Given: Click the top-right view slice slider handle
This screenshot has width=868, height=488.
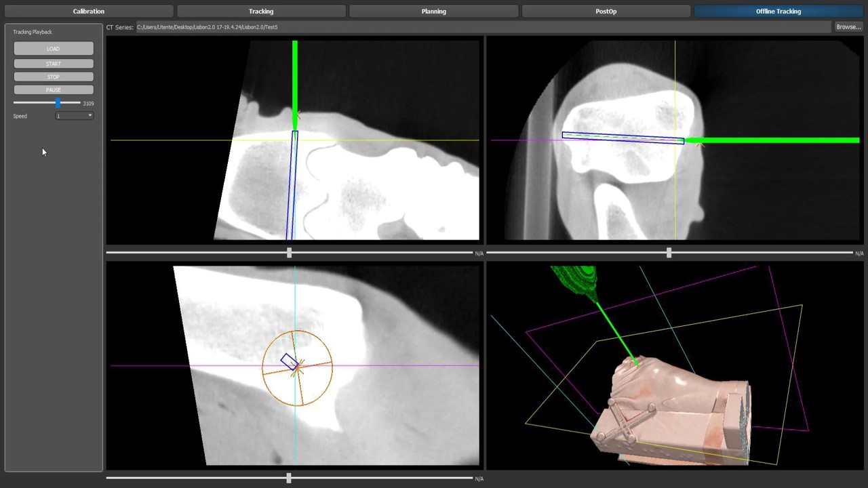Looking at the screenshot, I should coord(669,253).
